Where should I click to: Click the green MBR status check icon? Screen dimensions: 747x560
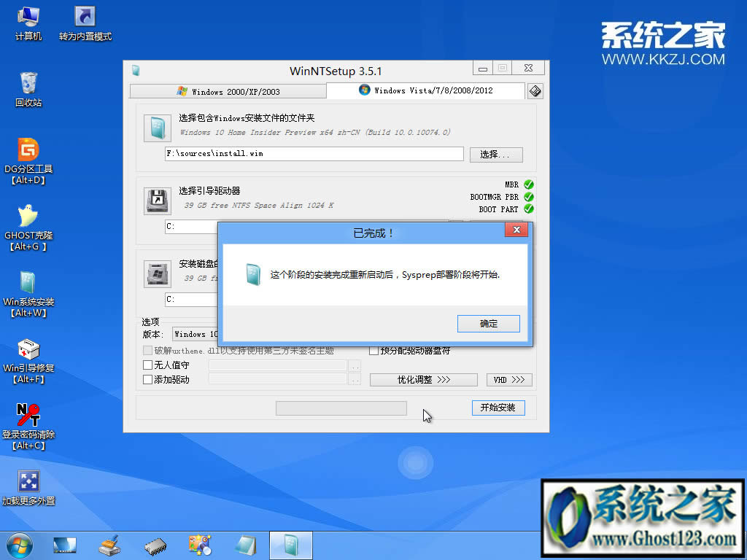pyautogui.click(x=527, y=184)
